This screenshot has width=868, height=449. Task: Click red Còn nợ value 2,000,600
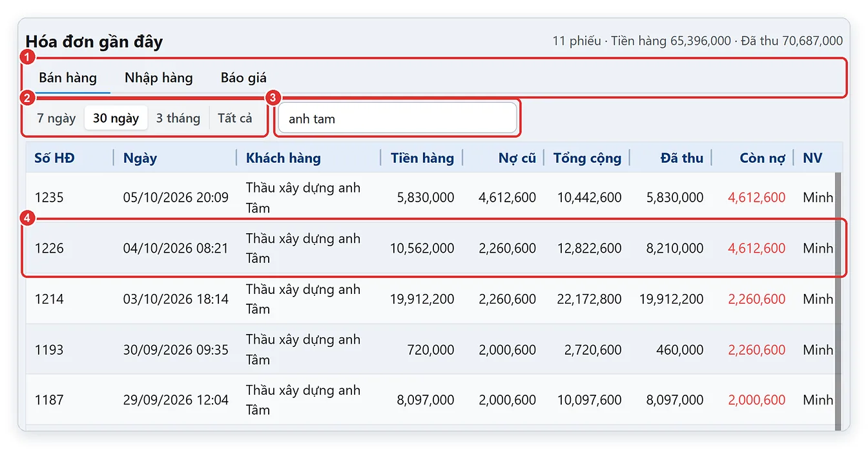coord(757,400)
